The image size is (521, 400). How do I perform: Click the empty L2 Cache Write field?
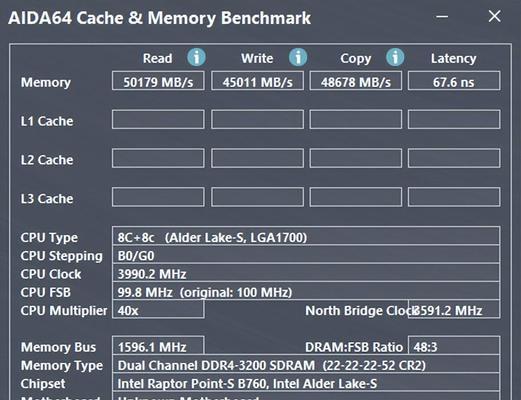tap(257, 158)
